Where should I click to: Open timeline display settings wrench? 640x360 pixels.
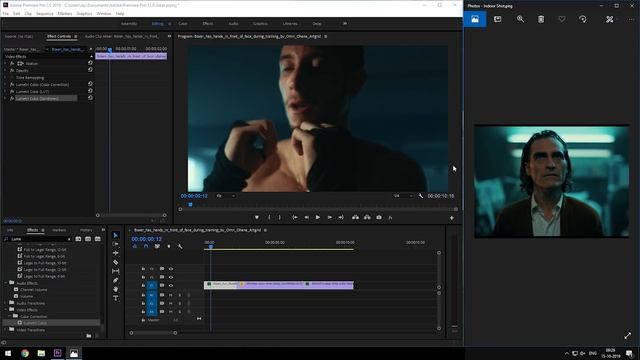(x=180, y=247)
